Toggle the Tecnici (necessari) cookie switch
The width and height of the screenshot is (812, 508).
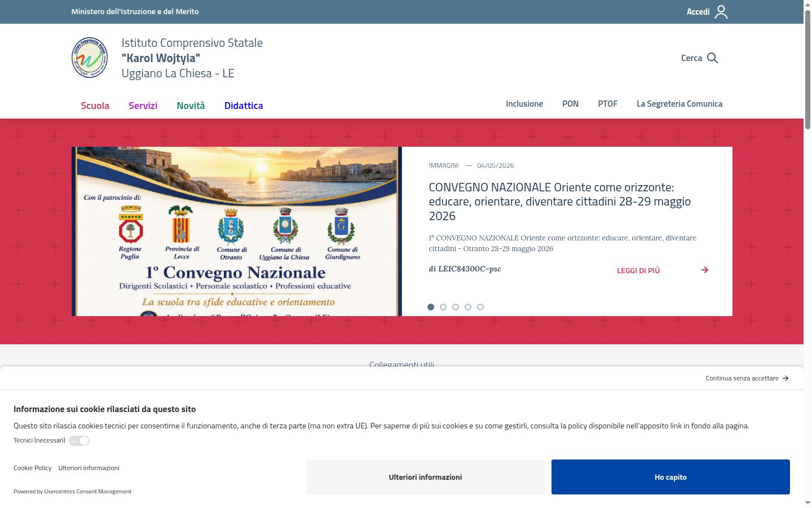79,441
